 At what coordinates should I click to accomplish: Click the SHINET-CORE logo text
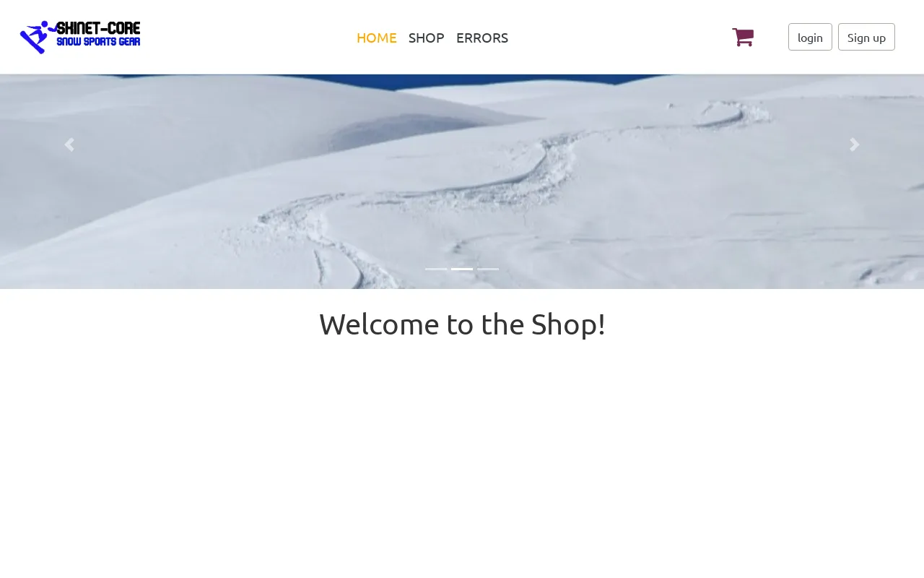[99, 28]
